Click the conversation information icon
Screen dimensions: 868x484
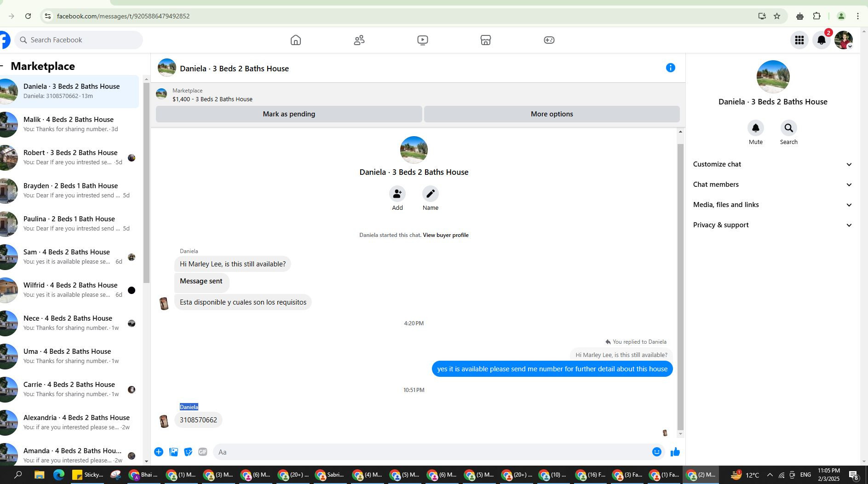(671, 68)
